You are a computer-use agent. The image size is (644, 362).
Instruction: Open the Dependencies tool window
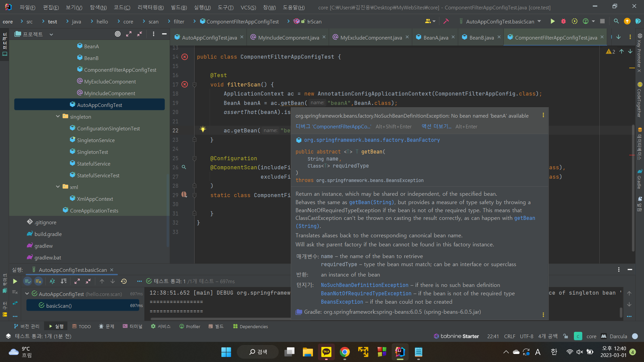point(251,326)
